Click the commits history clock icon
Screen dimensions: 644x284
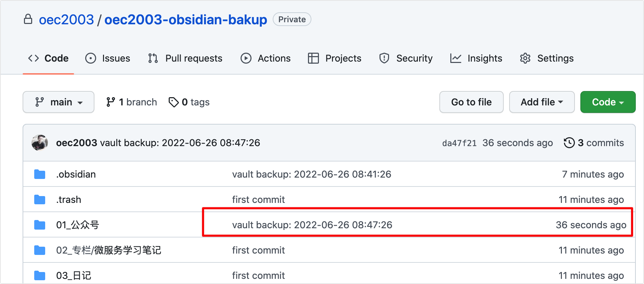pos(569,143)
